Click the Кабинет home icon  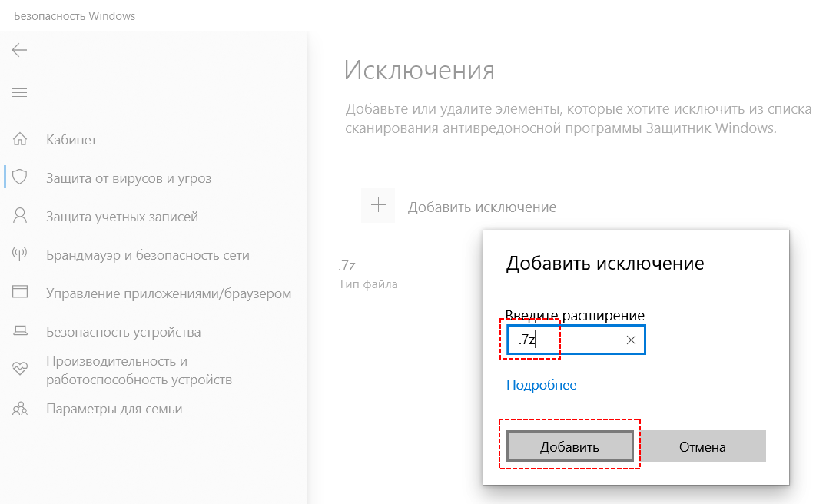point(20,140)
